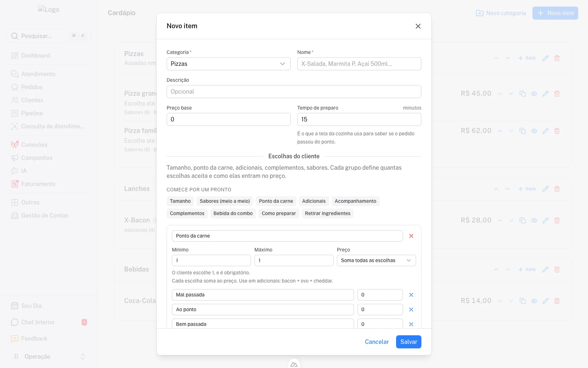This screenshot has width=588, height=368.
Task: Open the Preço dropdown 'Soma todas as escolhas'
Action: [x=376, y=260]
